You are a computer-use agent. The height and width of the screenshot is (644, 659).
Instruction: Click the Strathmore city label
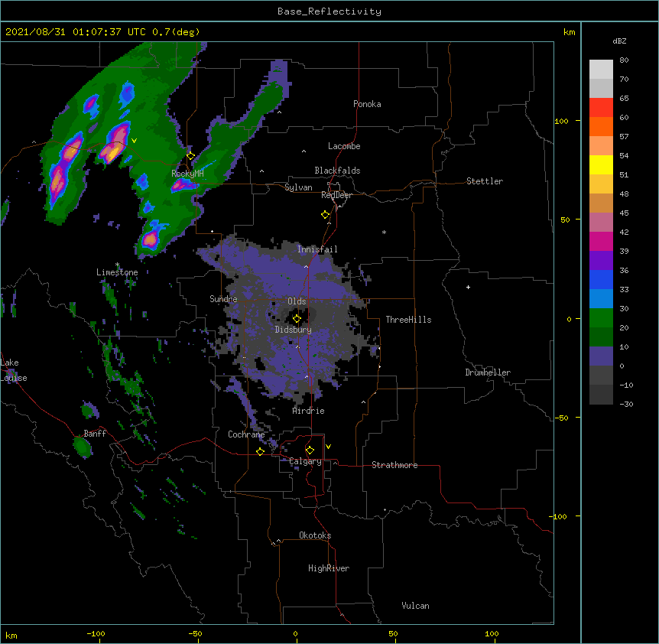(x=394, y=465)
